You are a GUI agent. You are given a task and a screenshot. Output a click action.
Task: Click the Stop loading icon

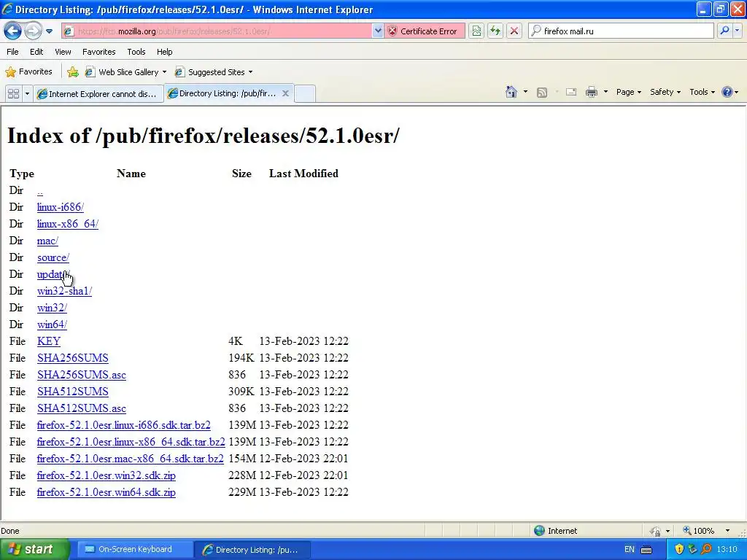pyautogui.click(x=514, y=31)
